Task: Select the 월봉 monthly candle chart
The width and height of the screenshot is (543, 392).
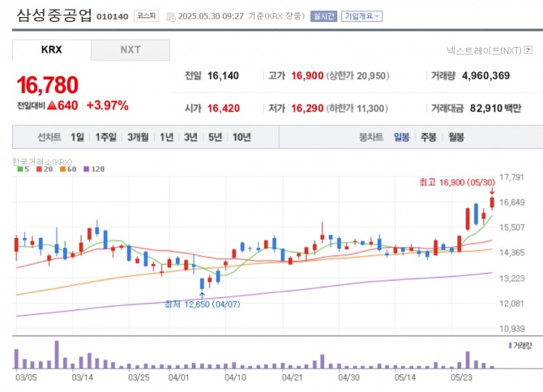Action: tap(456, 138)
